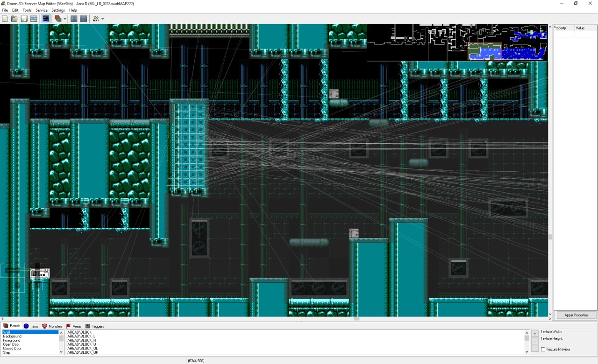The image size is (598, 364).
Task: Click the red flag Areas icon
Action: pos(68,326)
